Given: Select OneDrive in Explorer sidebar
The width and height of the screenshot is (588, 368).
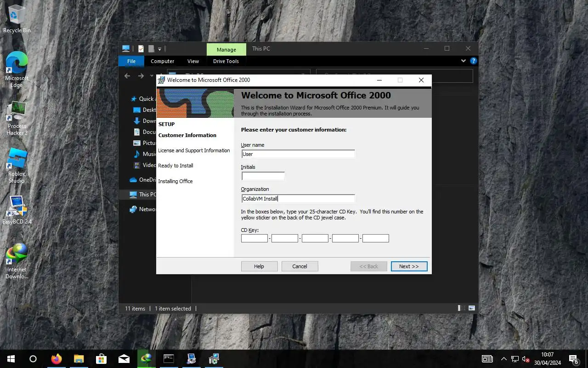Looking at the screenshot, I should pos(143,180).
